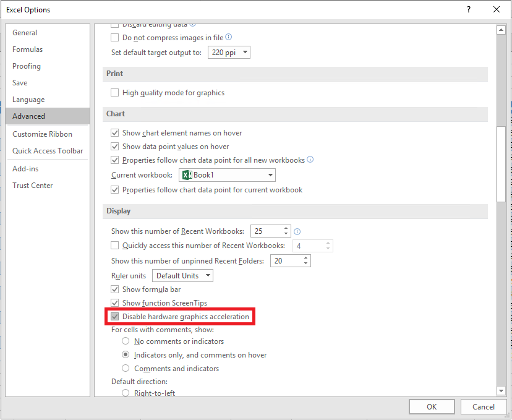Viewport: 512px width, 420px height.
Task: Toggle Properties follow chart data point for all new workbooks
Action: [x=114, y=160]
